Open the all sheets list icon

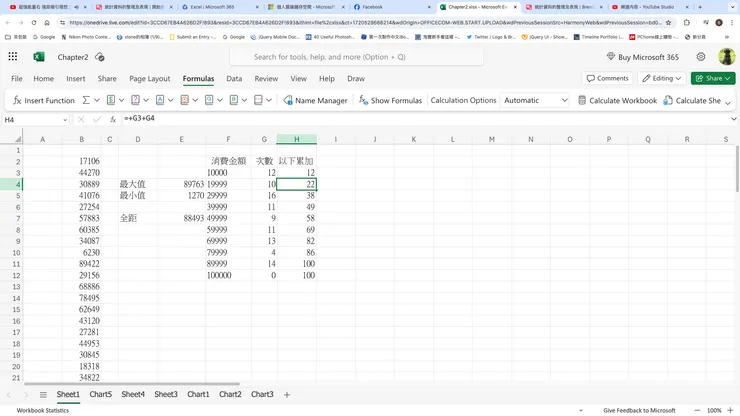pos(43,395)
